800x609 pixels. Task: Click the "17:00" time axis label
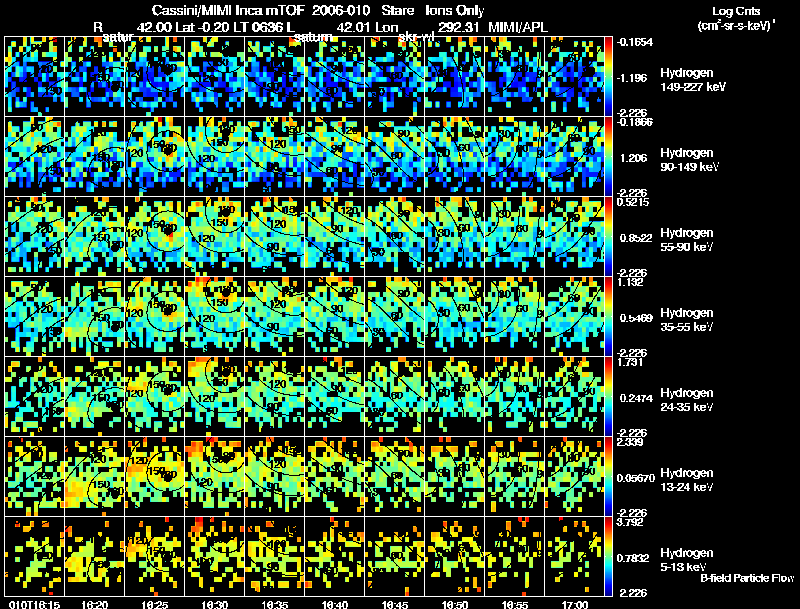tap(575, 605)
